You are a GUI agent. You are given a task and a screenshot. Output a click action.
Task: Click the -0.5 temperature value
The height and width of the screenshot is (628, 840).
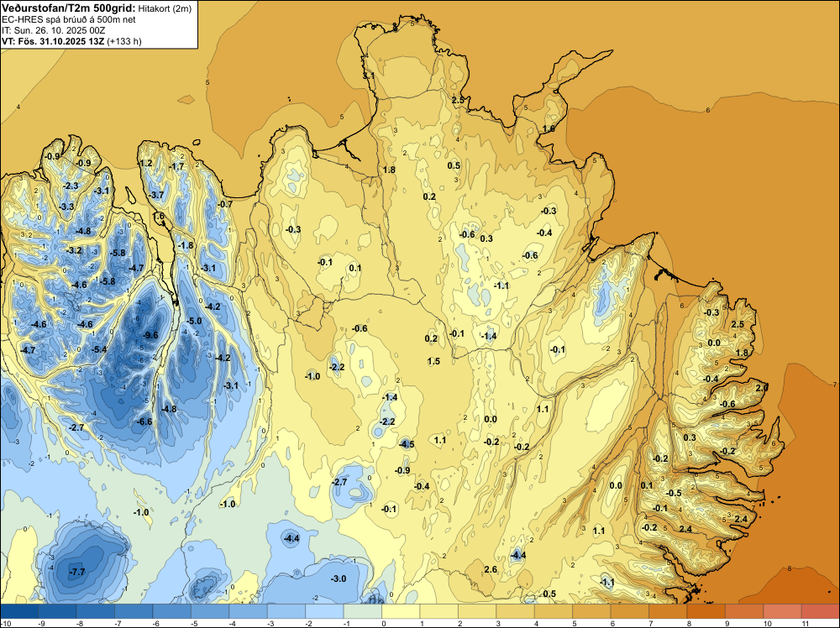click(674, 493)
